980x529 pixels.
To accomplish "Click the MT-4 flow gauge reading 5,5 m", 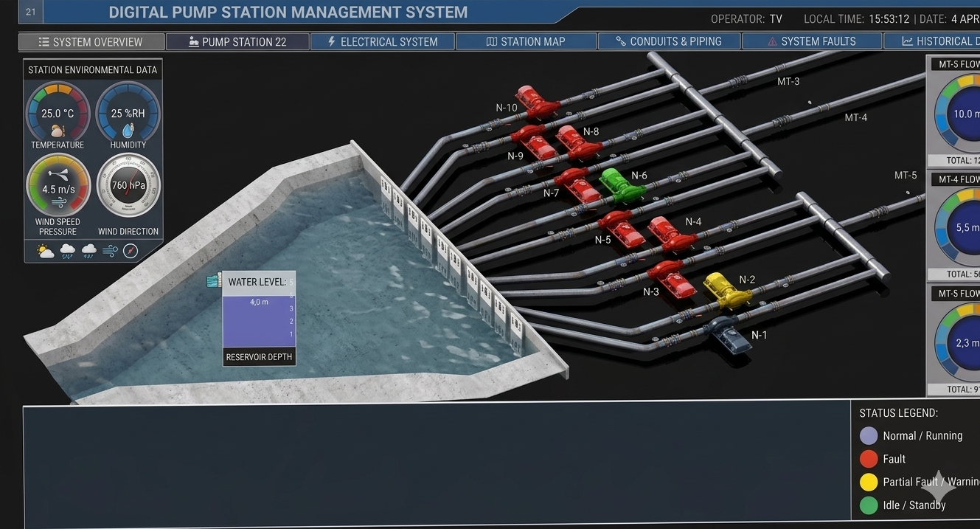I will coord(957,227).
